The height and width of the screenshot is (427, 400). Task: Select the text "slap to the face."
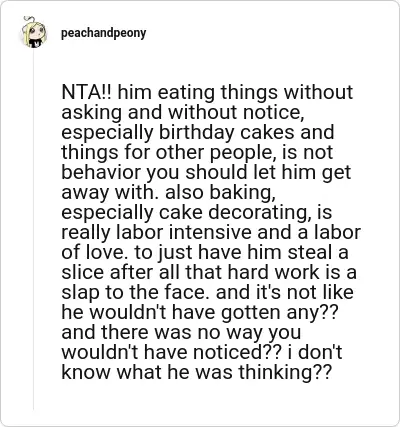pyautogui.click(x=137, y=292)
